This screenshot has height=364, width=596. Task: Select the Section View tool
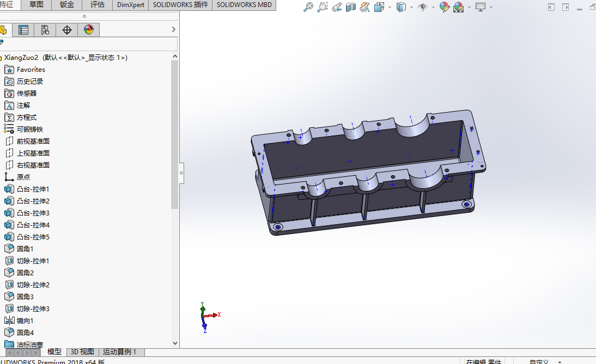point(350,7)
